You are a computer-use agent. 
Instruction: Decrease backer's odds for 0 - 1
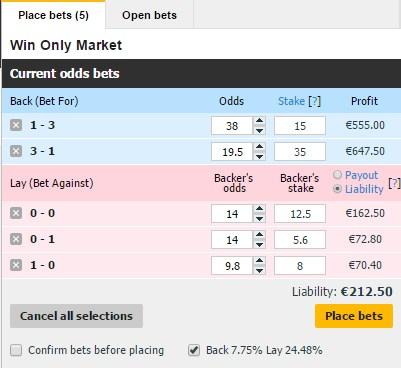click(259, 244)
